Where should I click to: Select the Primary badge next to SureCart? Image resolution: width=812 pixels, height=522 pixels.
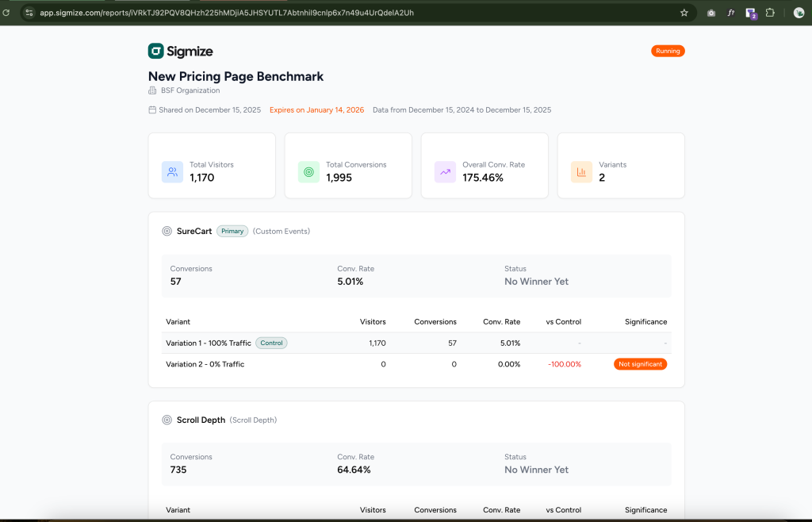pyautogui.click(x=232, y=230)
